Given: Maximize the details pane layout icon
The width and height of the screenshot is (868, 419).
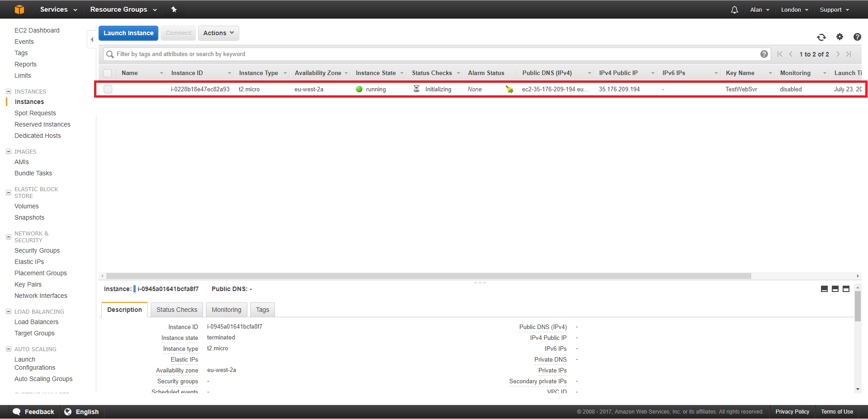Looking at the screenshot, I should [x=846, y=289].
